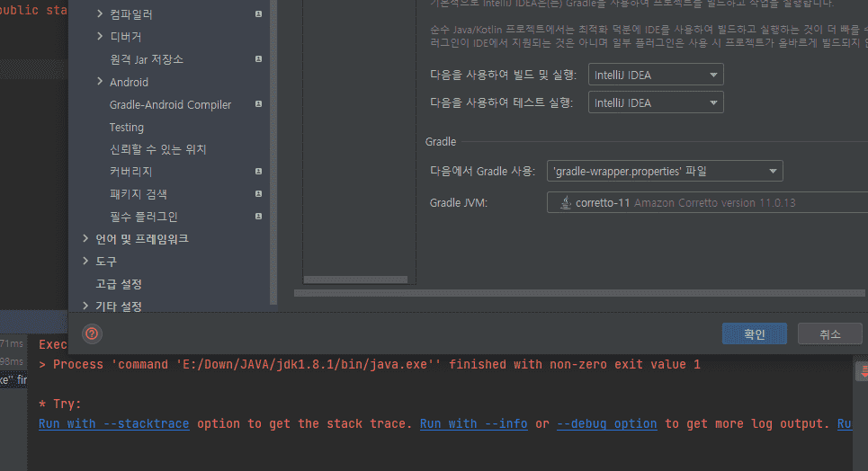Expand the 언어 및 프레임워크 section

(x=85, y=238)
